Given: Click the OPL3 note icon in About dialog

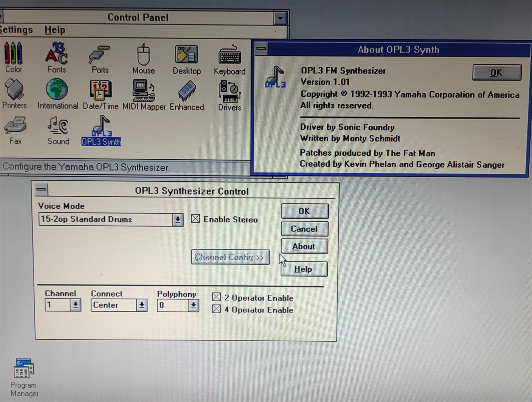Looking at the screenshot, I should 275,77.
